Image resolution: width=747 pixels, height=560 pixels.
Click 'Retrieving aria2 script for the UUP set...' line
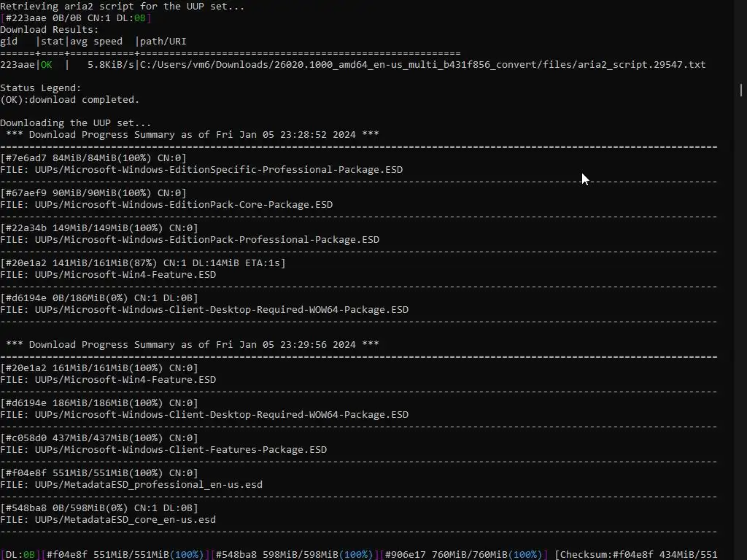122,6
